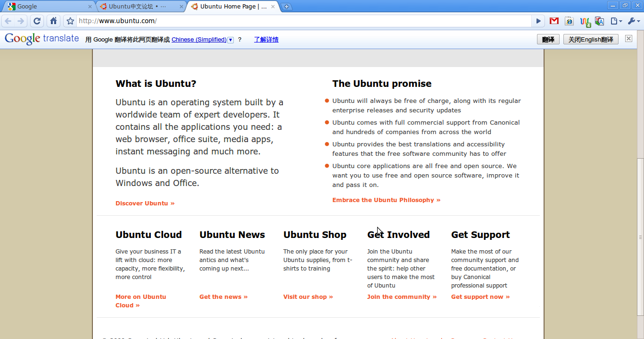Open the wrench settings menu
This screenshot has width=644, height=339.
coord(634,21)
